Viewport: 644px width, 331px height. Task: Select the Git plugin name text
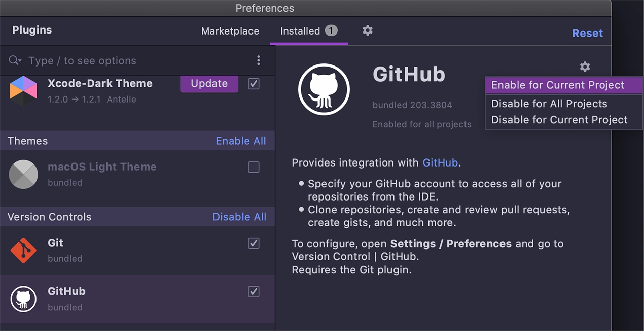[x=55, y=243]
